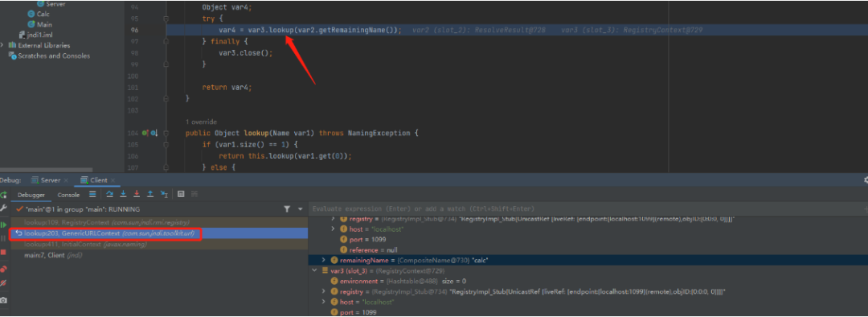This screenshot has height=317, width=868.
Task: Click the camera thread dump icon
Action: tap(3, 300)
